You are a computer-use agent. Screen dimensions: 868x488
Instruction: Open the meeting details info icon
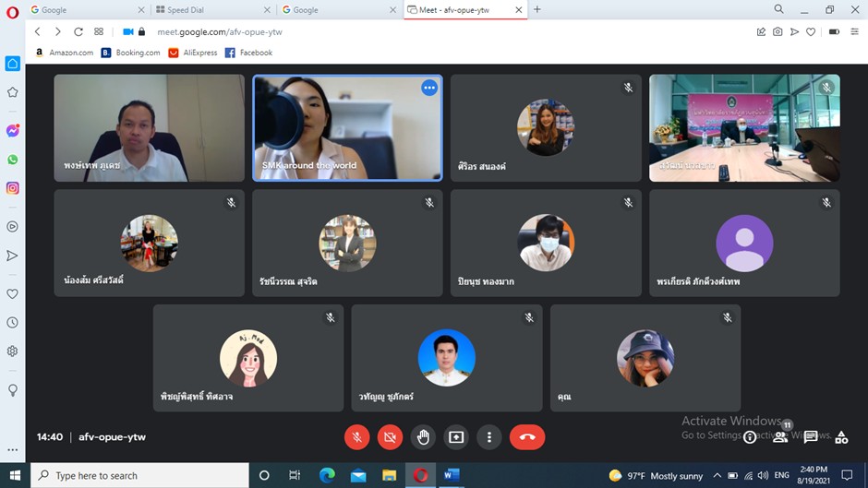click(750, 437)
